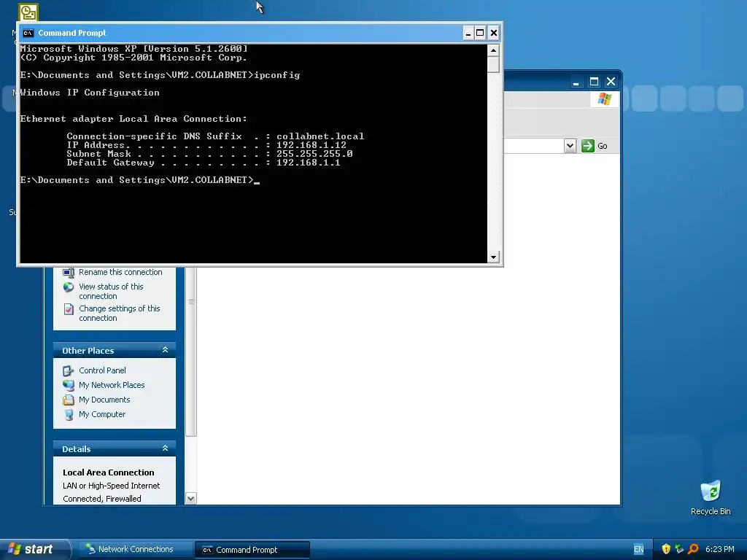The image size is (747, 560).
Task: Click the EN language indicator
Action: (x=638, y=549)
